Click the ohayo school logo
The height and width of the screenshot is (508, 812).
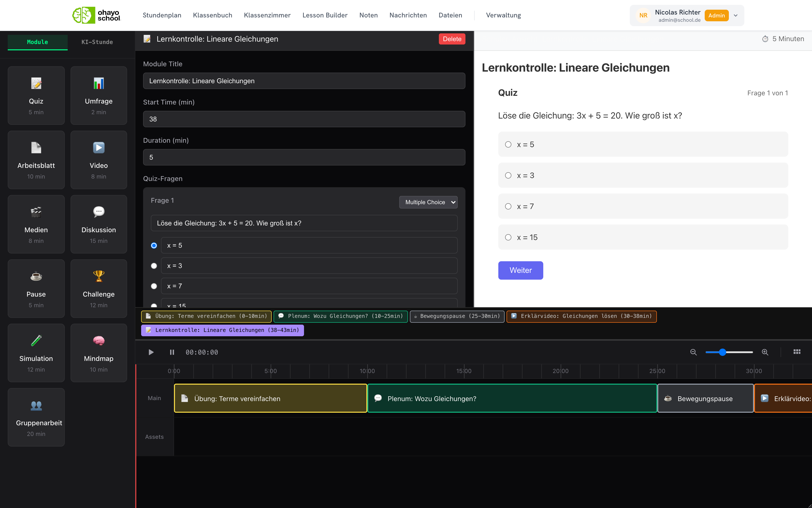point(96,15)
